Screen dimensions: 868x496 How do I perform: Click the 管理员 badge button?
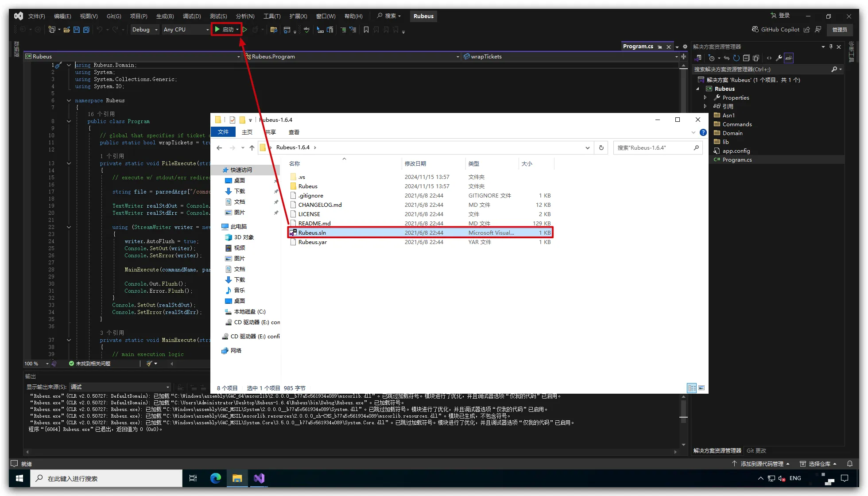tap(840, 30)
